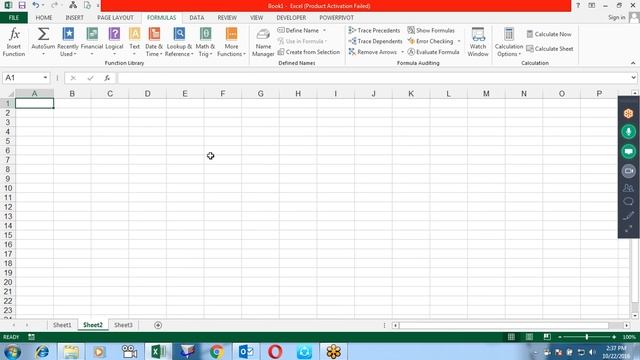Open More Functions menu
640x360 pixels.
(231, 42)
